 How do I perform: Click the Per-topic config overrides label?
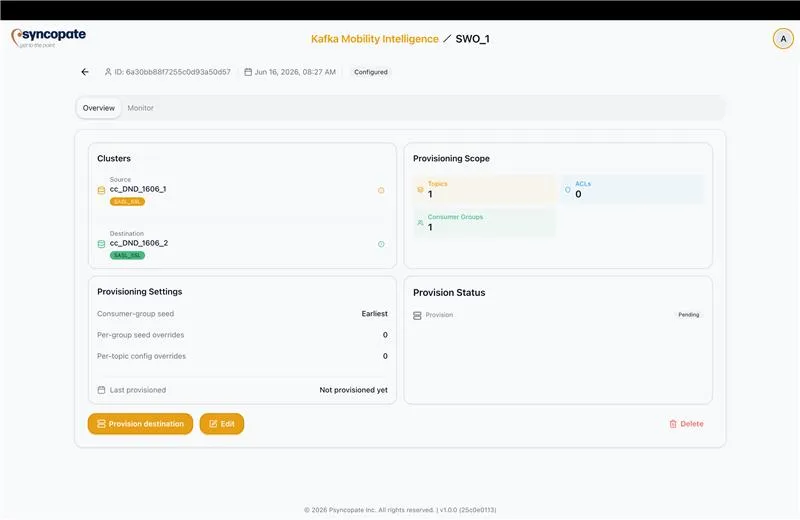click(x=141, y=356)
